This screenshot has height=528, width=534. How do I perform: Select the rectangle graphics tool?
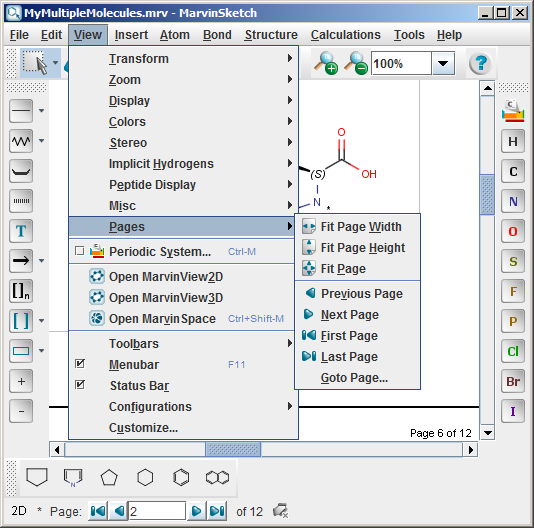(21, 351)
